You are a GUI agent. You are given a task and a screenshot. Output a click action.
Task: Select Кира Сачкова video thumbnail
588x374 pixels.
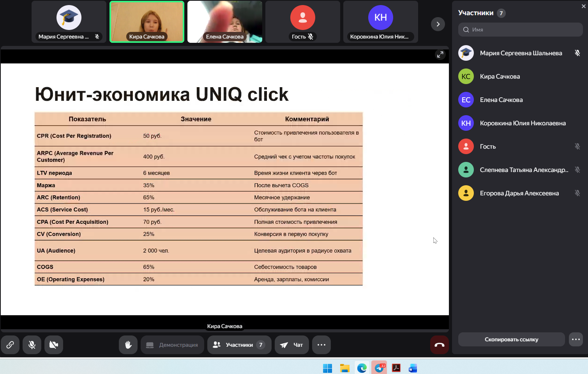point(147,22)
